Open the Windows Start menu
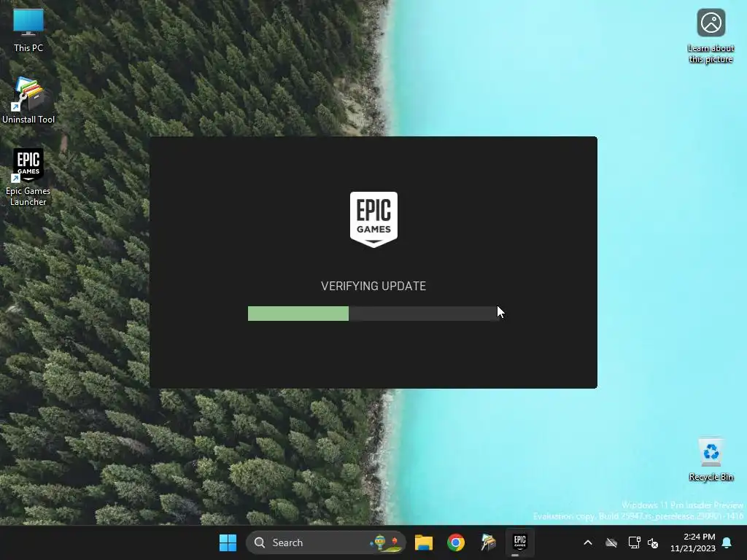This screenshot has width=747, height=560. pos(228,542)
